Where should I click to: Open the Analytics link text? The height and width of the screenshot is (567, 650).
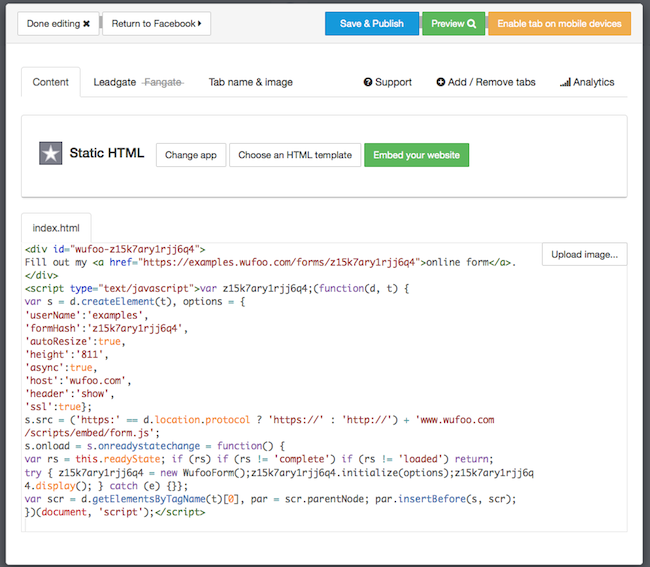(594, 82)
